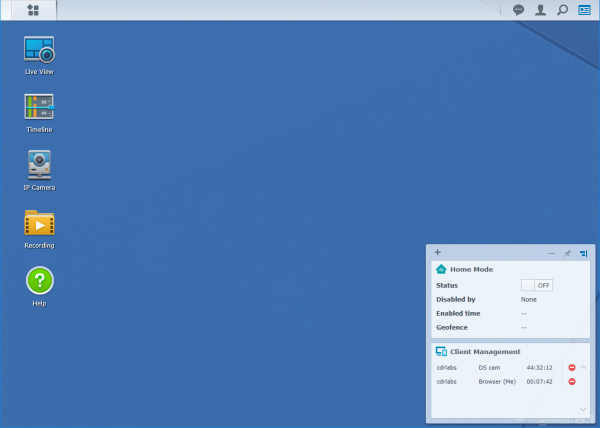Dock the widget panel using the blue icon
Screen dimensions: 600x428
583,253
